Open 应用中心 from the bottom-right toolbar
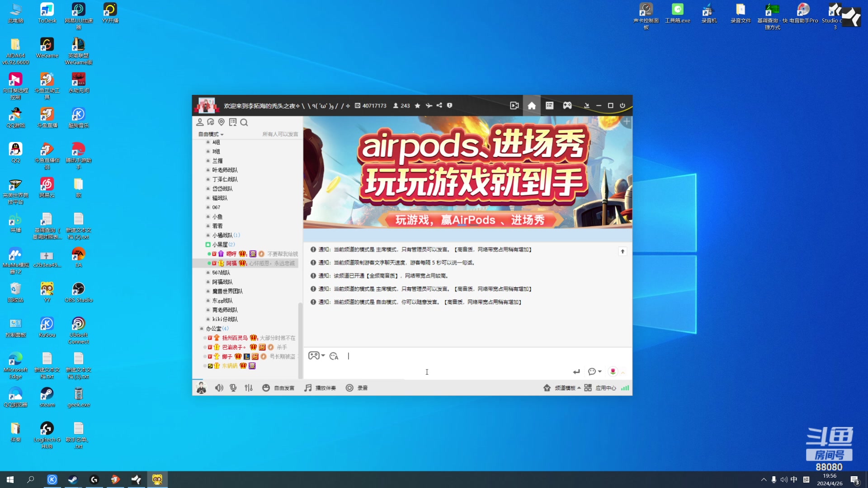This screenshot has height=488, width=868. coord(606,388)
